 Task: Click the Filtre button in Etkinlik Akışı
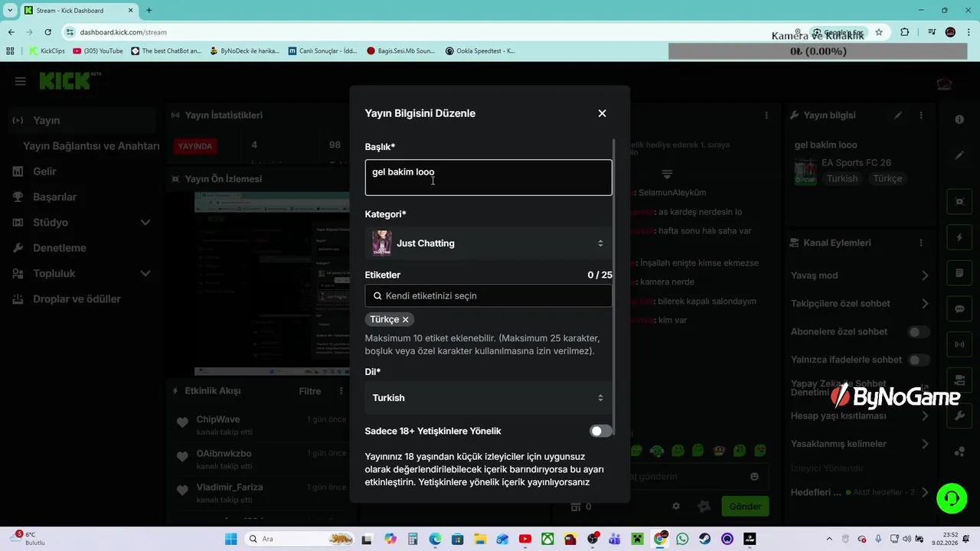[309, 391]
